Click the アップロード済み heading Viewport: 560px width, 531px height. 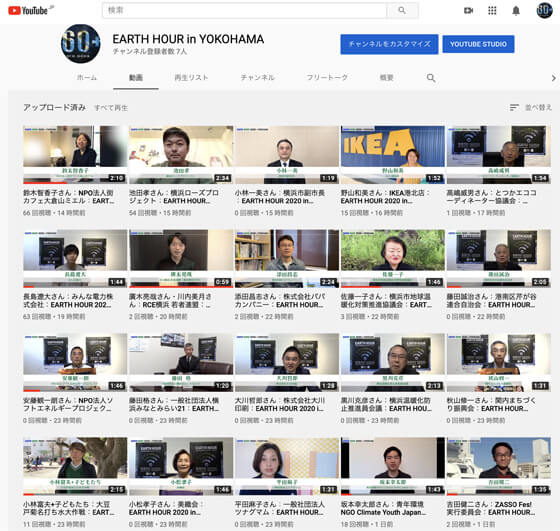54,107
